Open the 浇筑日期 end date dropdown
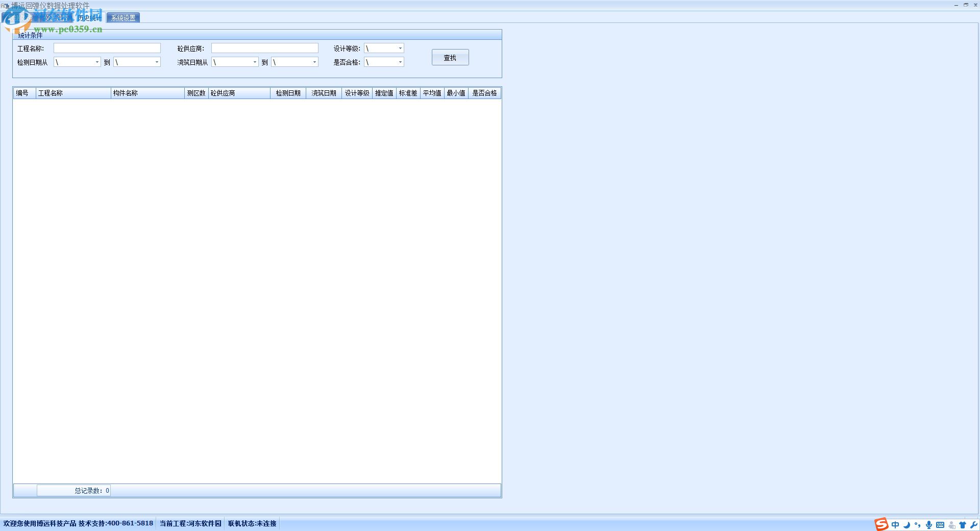 coord(314,62)
